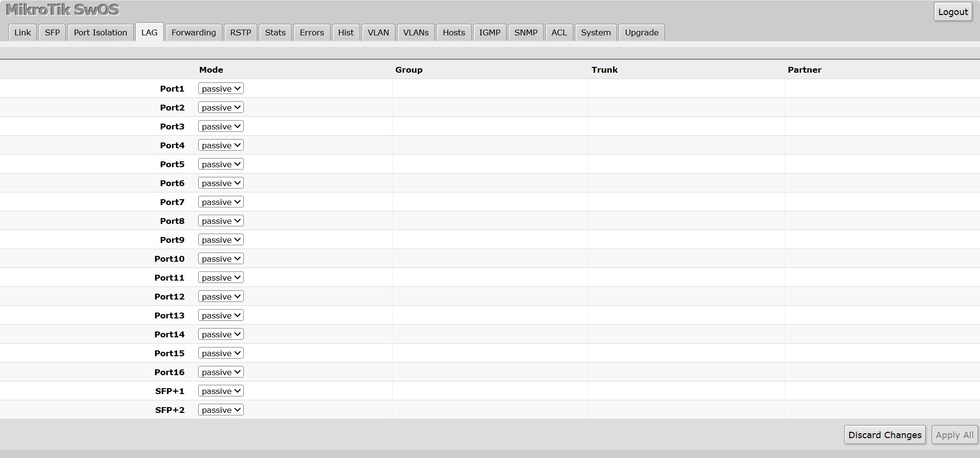Open the SFP+2 mode dropdown
The height and width of the screenshot is (458, 980).
click(x=221, y=410)
